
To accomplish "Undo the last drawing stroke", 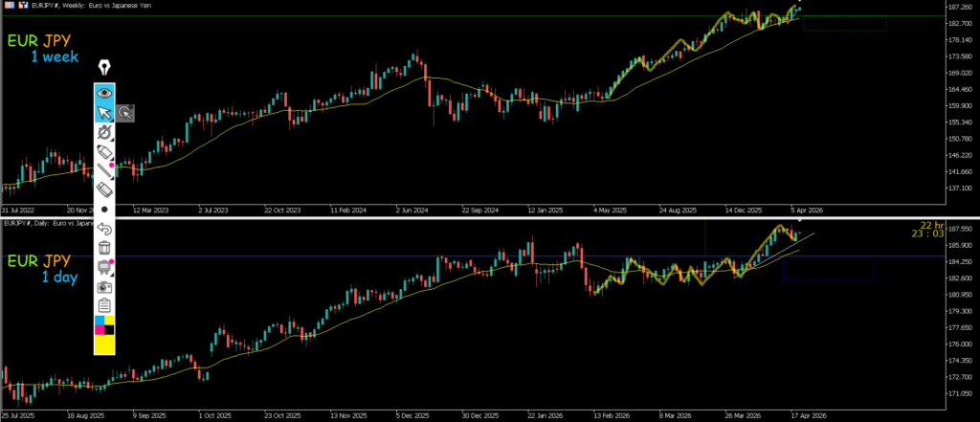I will click(x=104, y=229).
